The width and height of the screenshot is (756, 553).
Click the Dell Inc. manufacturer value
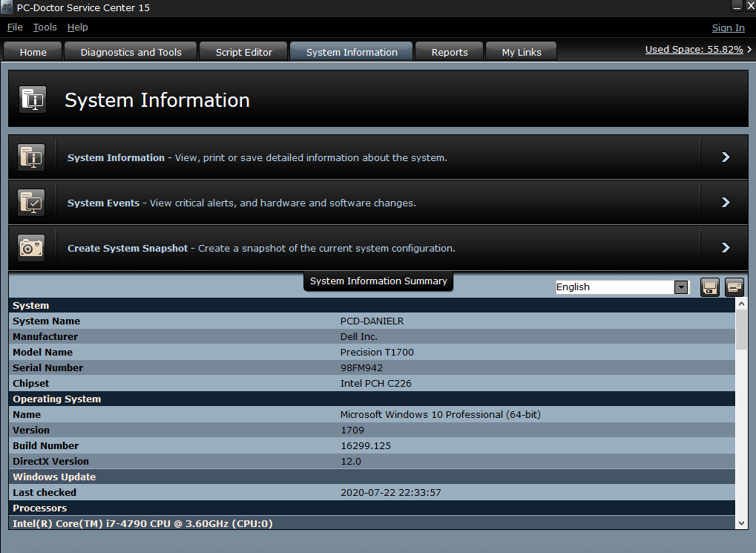pyautogui.click(x=359, y=336)
